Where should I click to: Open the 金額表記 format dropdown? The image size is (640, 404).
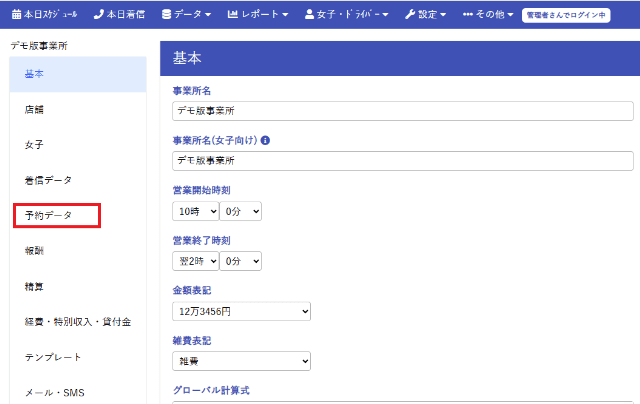click(x=242, y=311)
